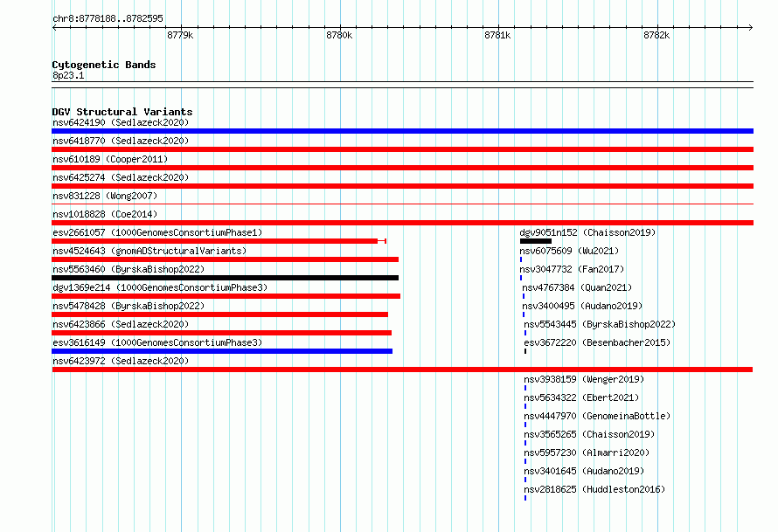Select the blue nsv6424190 variant bar

pyautogui.click(x=402, y=131)
